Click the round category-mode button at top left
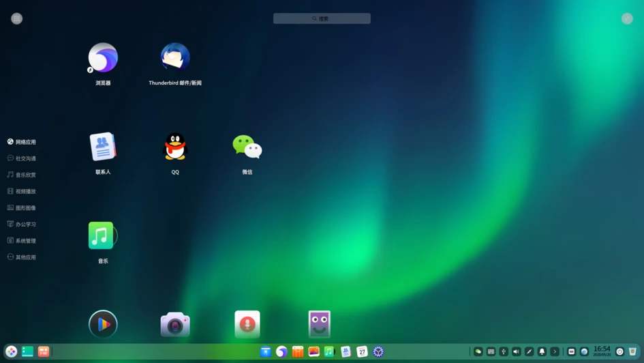 point(16,18)
